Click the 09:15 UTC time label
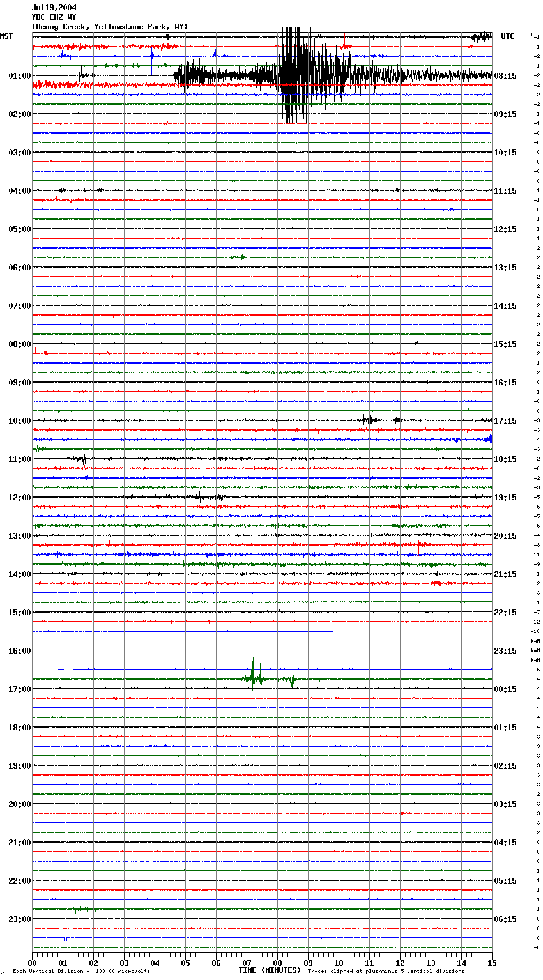543x980 pixels. 505,114
